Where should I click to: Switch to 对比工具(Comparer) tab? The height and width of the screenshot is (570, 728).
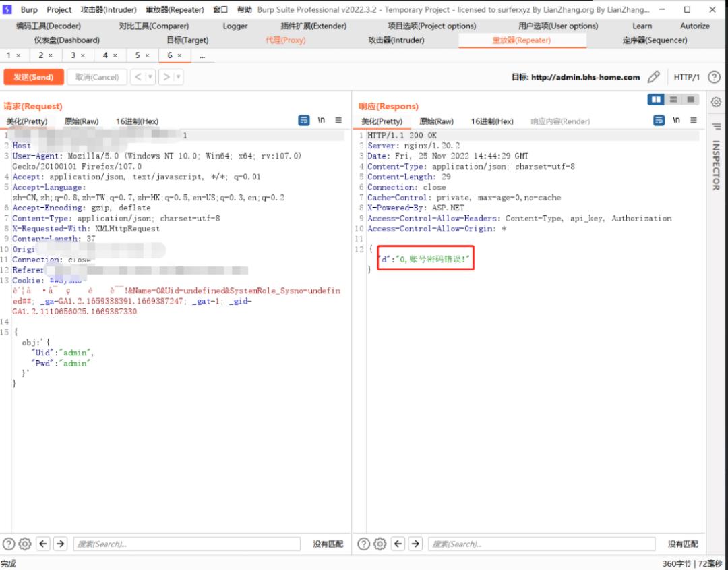(154, 26)
